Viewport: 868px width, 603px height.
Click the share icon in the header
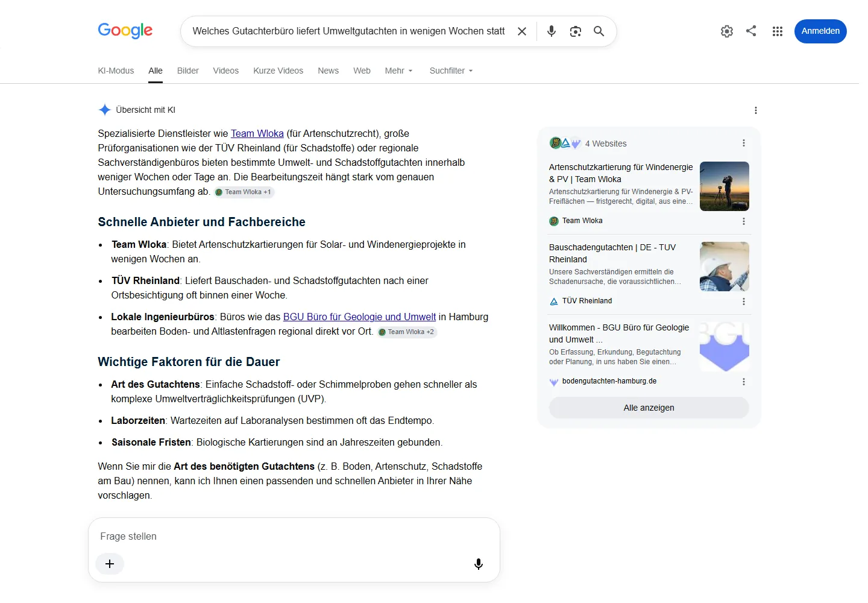point(751,31)
